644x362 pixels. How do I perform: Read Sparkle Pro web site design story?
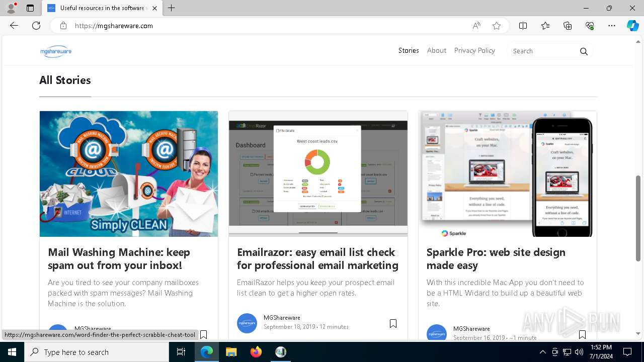coord(496,258)
